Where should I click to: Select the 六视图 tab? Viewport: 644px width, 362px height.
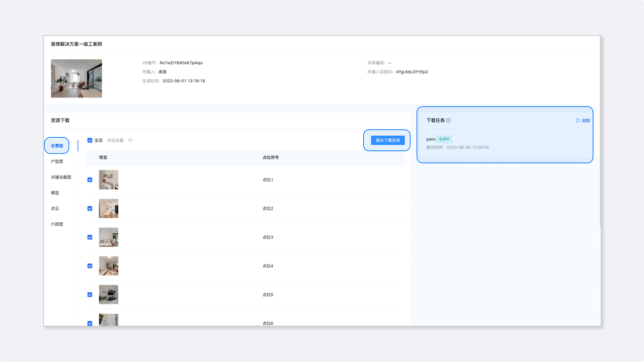point(57,224)
